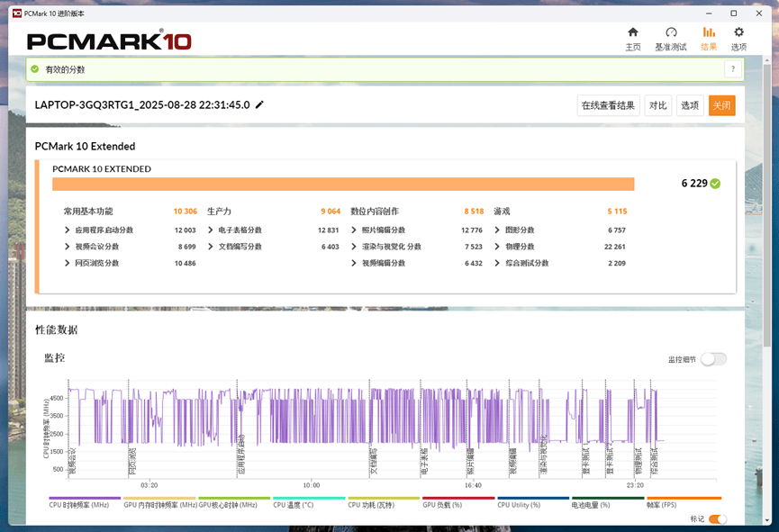
Task: Expand the 应用程序启动分数 row
Action: click(68, 230)
